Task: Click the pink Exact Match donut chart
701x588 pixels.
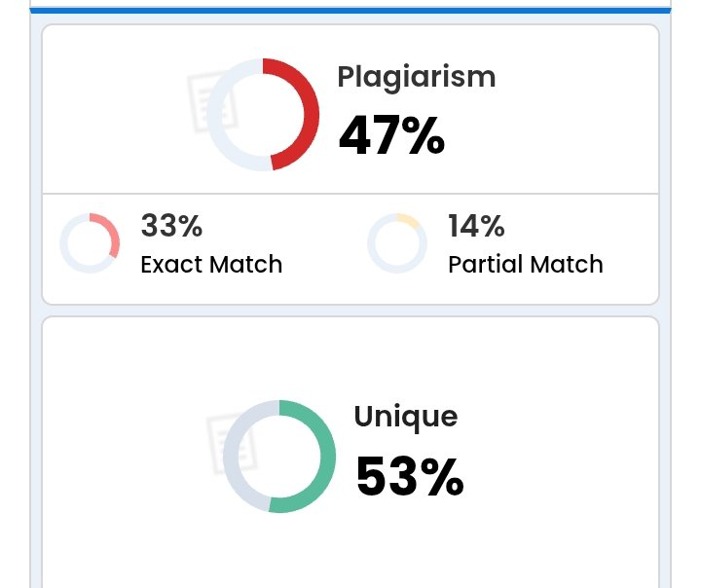Action: 90,242
